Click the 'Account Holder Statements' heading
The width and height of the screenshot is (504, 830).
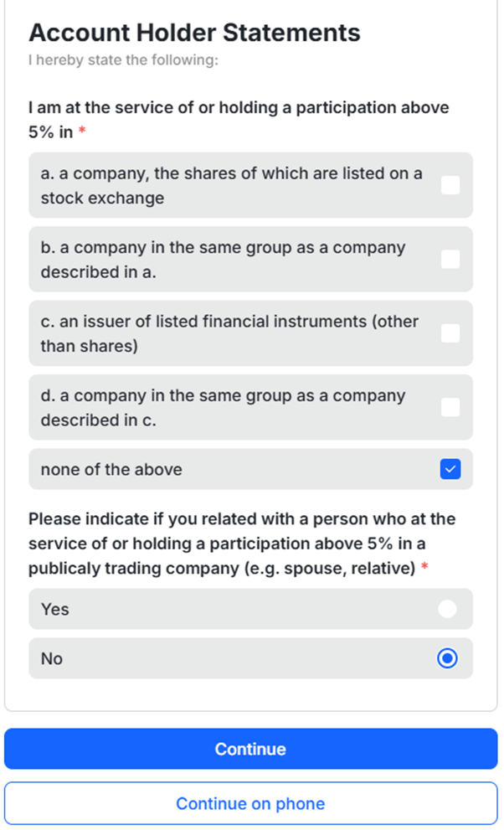coord(194,33)
